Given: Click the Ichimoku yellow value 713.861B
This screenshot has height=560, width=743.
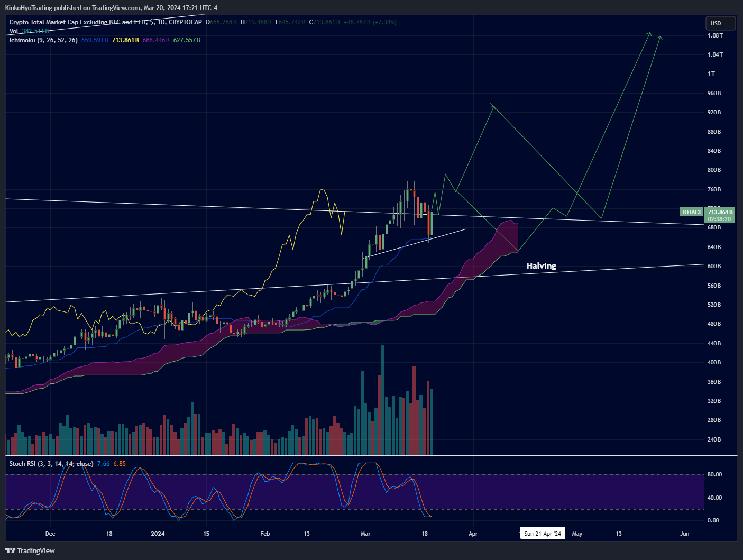Looking at the screenshot, I should tap(125, 40).
